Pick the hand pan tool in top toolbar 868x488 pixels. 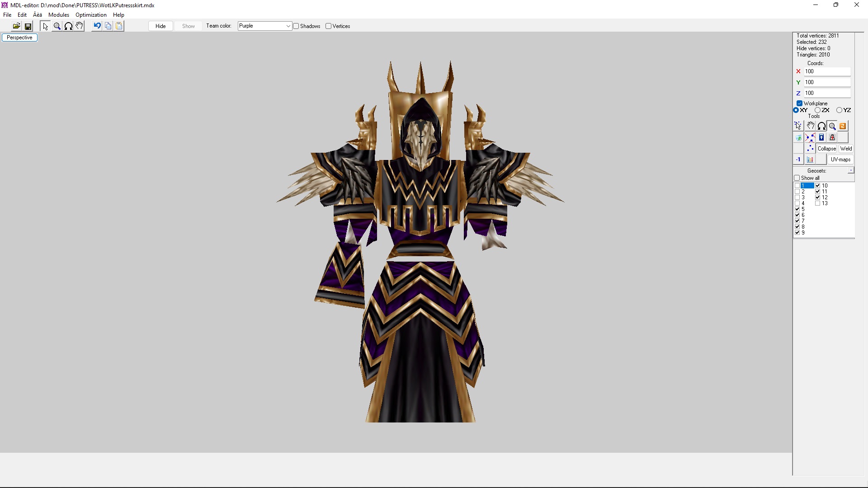(80, 26)
